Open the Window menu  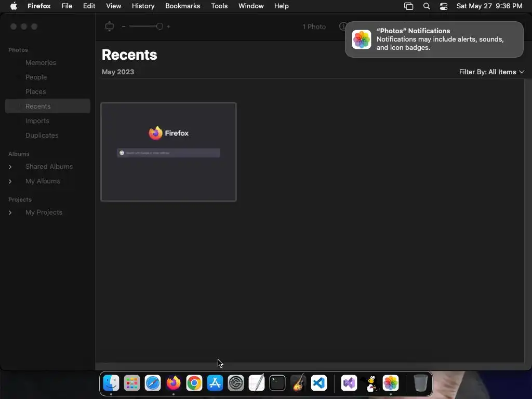coord(251,6)
